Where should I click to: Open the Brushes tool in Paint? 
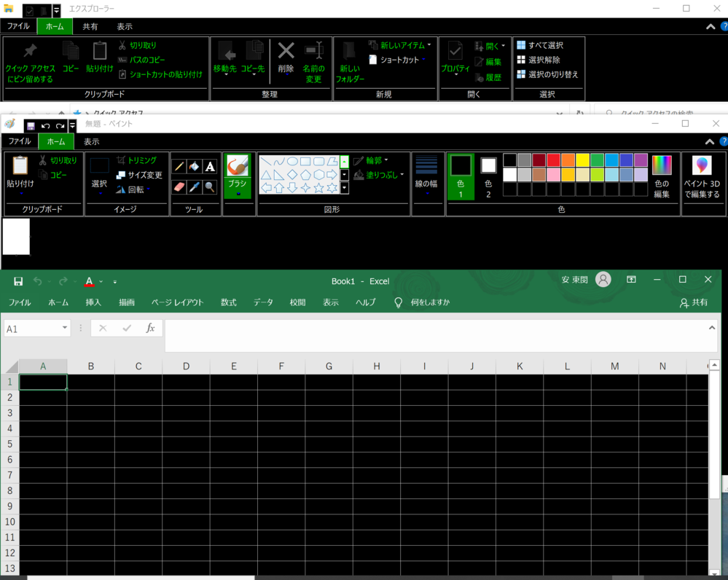(238, 176)
